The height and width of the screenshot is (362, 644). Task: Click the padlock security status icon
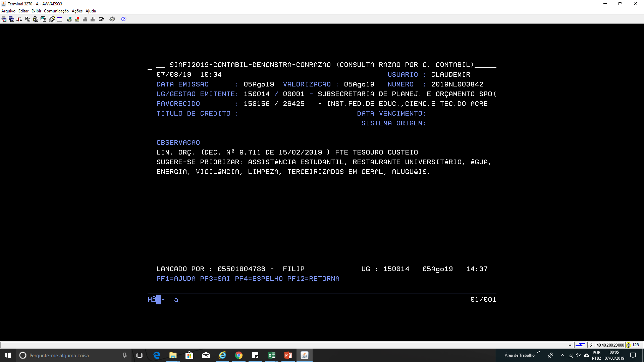[x=628, y=345]
